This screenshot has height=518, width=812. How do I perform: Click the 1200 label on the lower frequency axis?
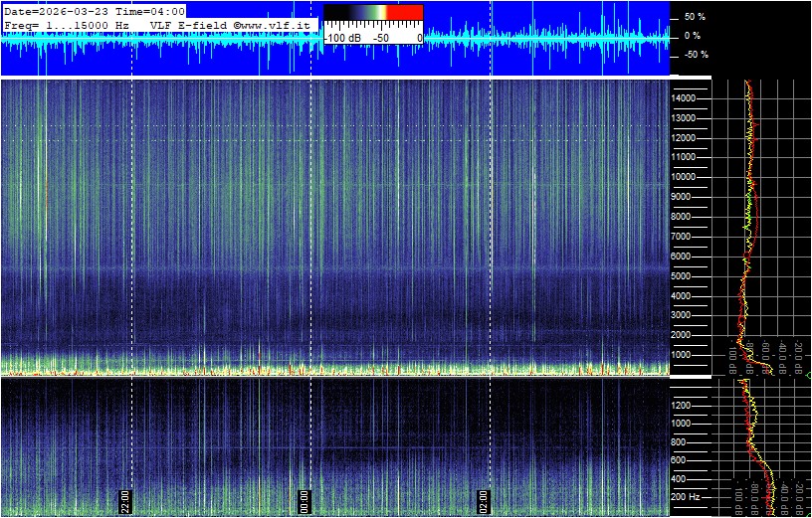pyautogui.click(x=688, y=406)
